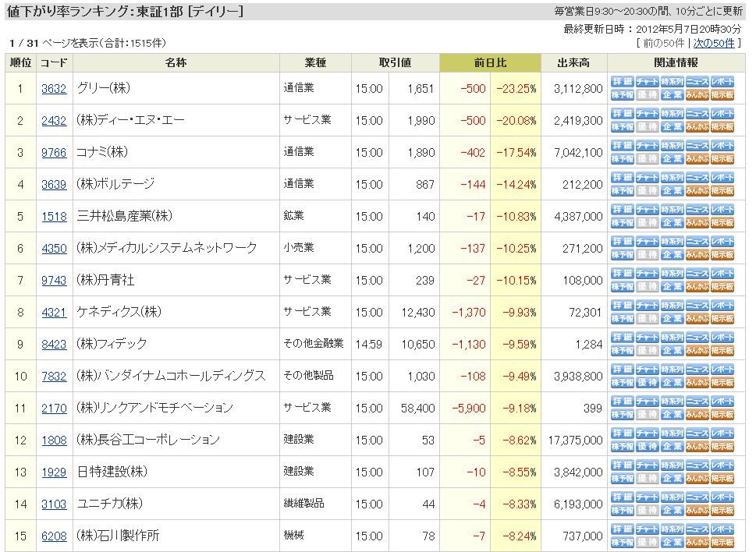Go to 次の50件 link
Image resolution: width=756 pixels, height=552 pixels.
714,43
